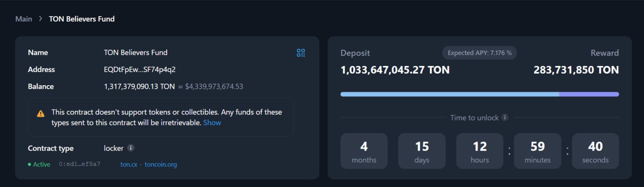
Task: Click the Expected APY 7.176 % badge
Action: 479,52
